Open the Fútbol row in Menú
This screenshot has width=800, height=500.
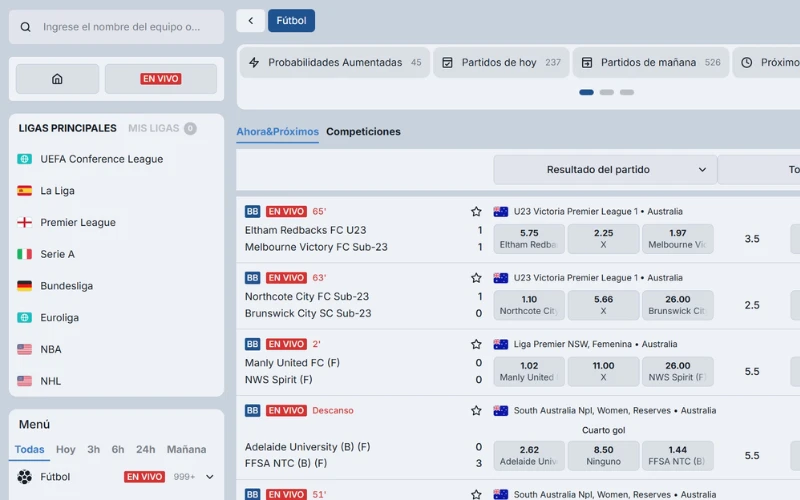116,477
